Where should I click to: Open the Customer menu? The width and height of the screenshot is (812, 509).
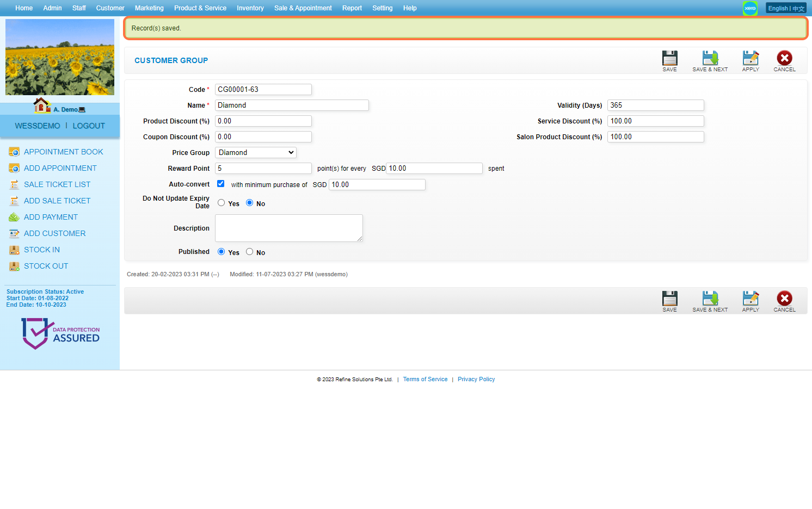tap(110, 8)
